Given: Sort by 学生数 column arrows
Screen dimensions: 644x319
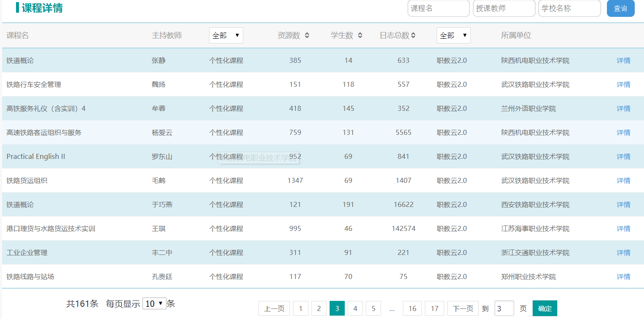Looking at the screenshot, I should point(360,35).
